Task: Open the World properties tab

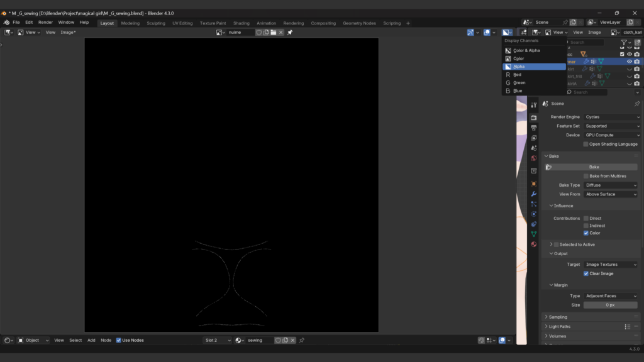Action: coord(534,158)
